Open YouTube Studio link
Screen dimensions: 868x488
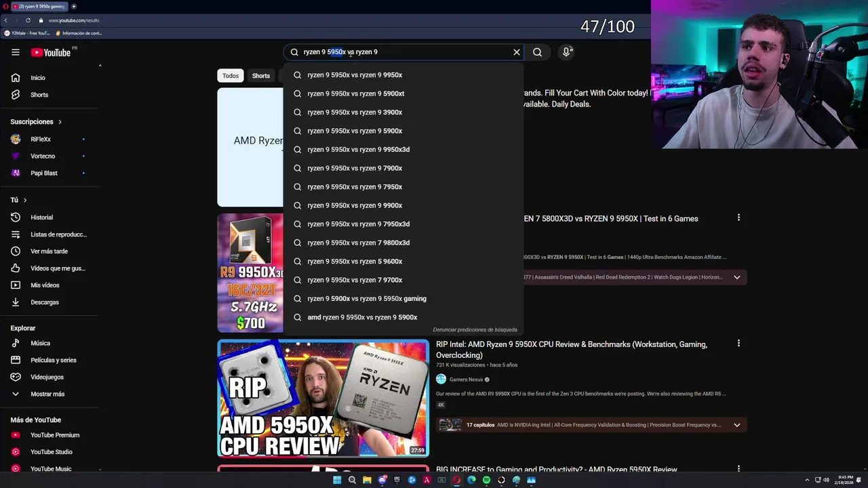click(51, 452)
